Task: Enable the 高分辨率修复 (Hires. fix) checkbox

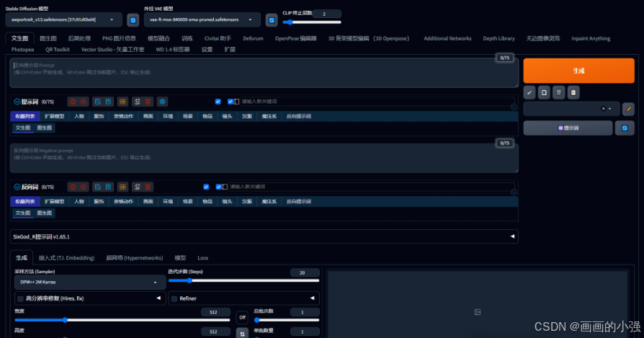Action: pos(20,298)
